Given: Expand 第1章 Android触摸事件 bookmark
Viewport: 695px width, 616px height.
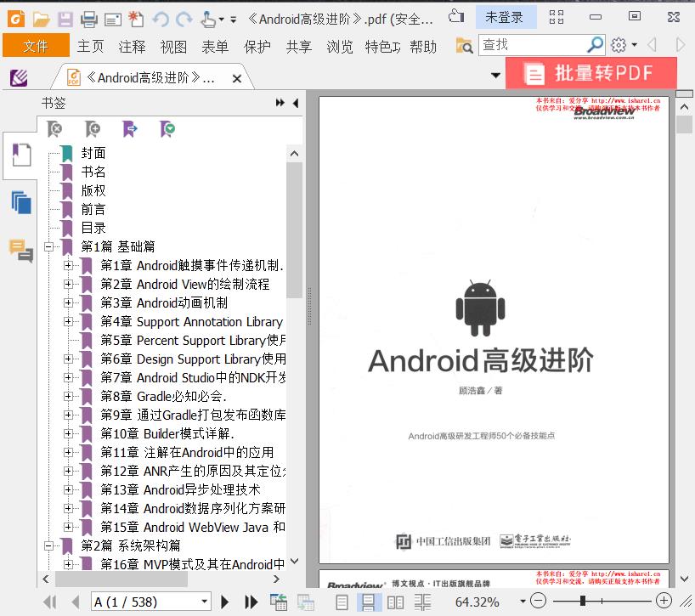Looking at the screenshot, I should 68,265.
